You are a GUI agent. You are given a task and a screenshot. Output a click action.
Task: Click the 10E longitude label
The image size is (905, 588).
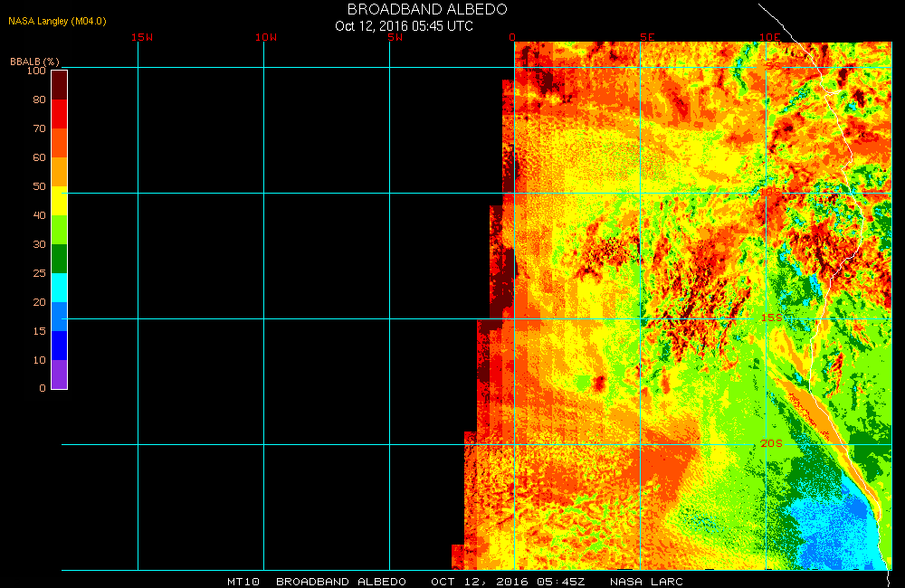(769, 37)
